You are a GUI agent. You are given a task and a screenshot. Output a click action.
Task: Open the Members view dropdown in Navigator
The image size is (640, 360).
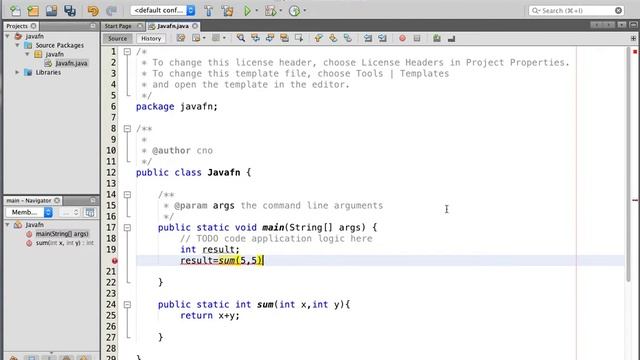[x=29, y=212]
